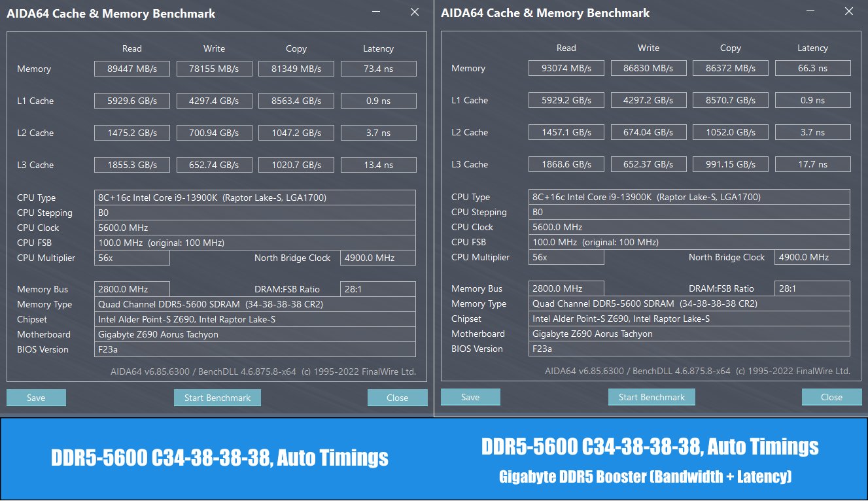Click the CPU Clock field in the right window
This screenshot has height=501, width=868.
689,227
